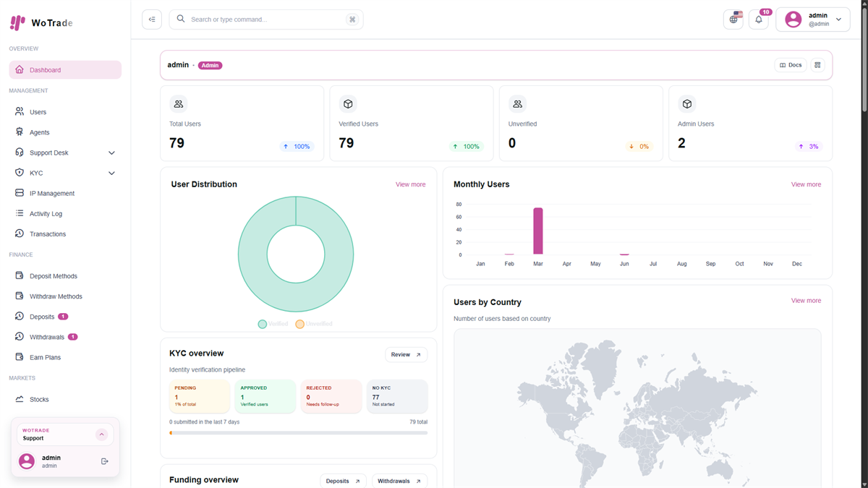Viewport: 868px width, 488px height.
Task: Click Deposits button in Funding overview
Action: [343, 481]
